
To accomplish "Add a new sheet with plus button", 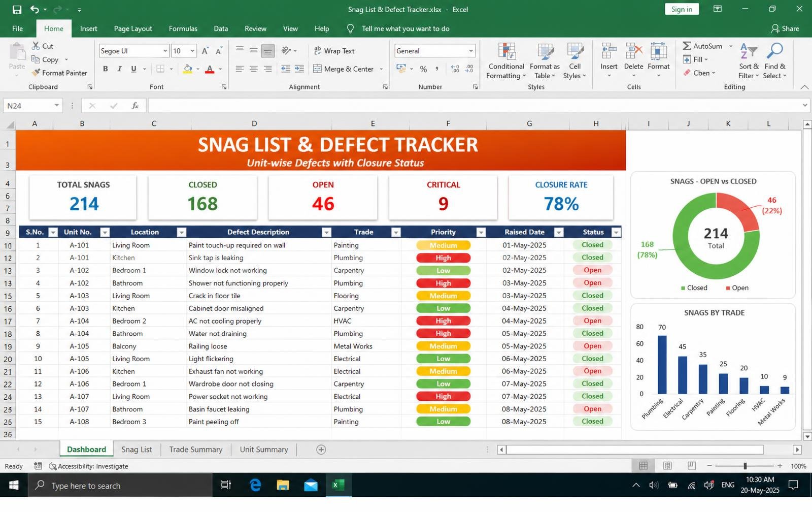I will 321,450.
